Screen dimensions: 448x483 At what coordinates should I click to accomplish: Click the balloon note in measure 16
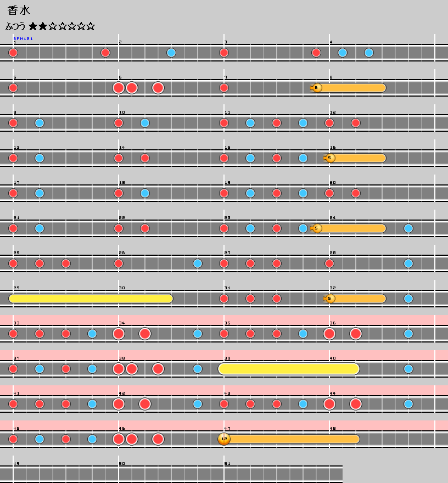pos(329,158)
